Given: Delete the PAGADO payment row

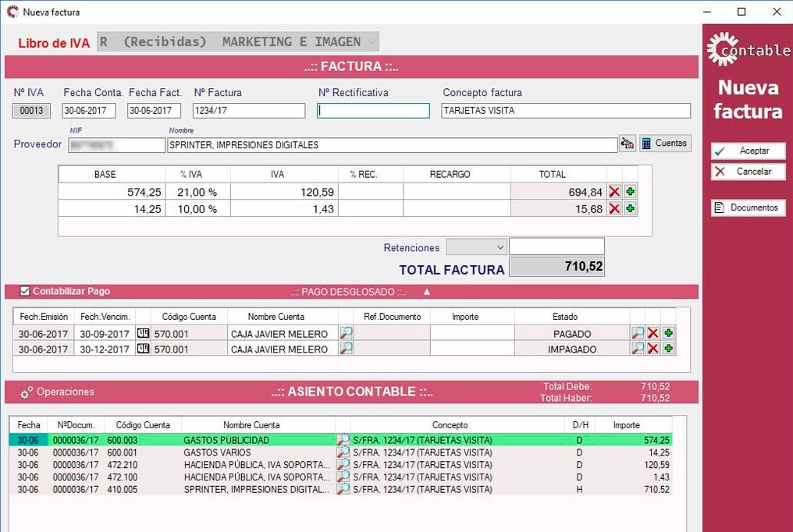Looking at the screenshot, I should [x=653, y=333].
